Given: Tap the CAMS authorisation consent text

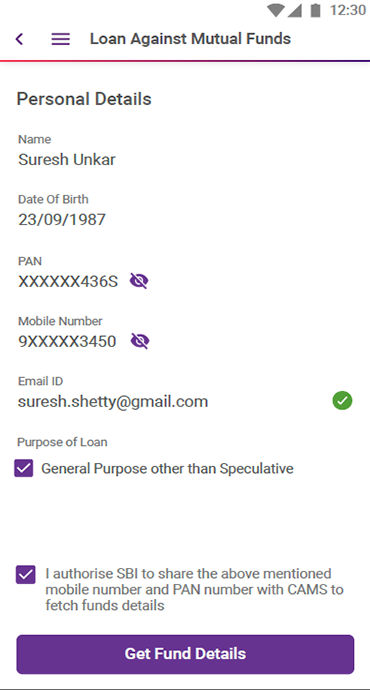Looking at the screenshot, I should pyautogui.click(x=194, y=590).
